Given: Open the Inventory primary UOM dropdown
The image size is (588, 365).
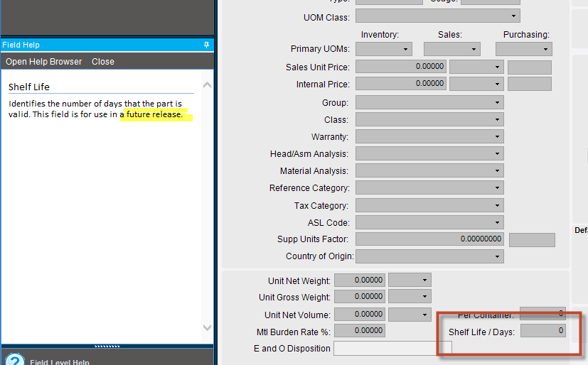Looking at the screenshot, I should point(405,49).
